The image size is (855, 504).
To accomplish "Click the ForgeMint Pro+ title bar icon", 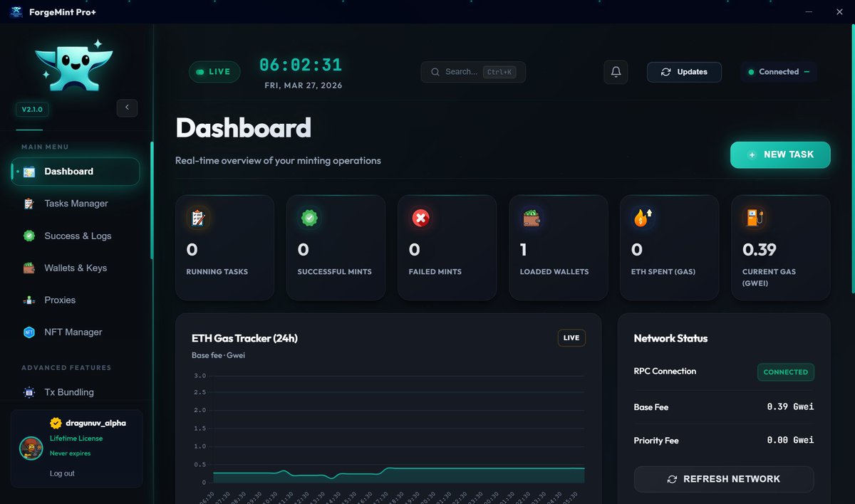I will click(16, 12).
